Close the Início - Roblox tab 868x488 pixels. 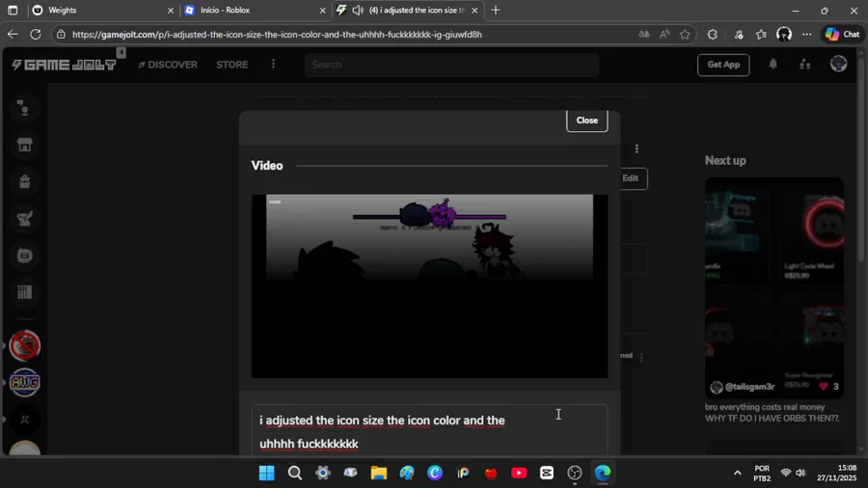pyautogui.click(x=323, y=10)
